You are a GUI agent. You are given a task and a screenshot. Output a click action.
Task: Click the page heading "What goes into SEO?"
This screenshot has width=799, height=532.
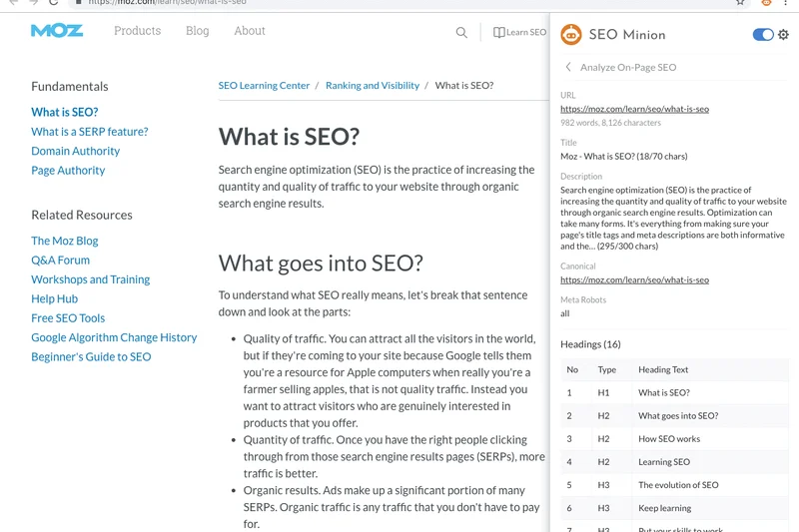(x=321, y=264)
